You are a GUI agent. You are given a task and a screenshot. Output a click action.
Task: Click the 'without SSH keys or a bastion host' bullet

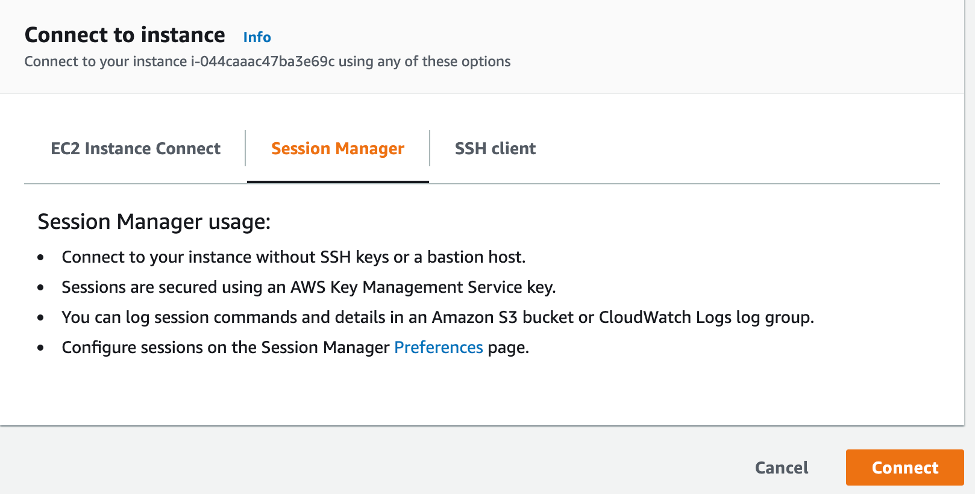point(293,257)
